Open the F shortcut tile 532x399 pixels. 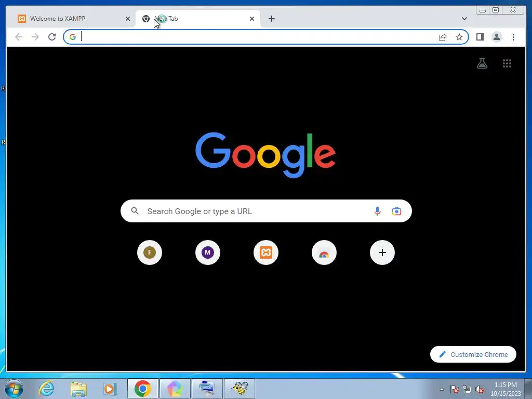point(150,252)
